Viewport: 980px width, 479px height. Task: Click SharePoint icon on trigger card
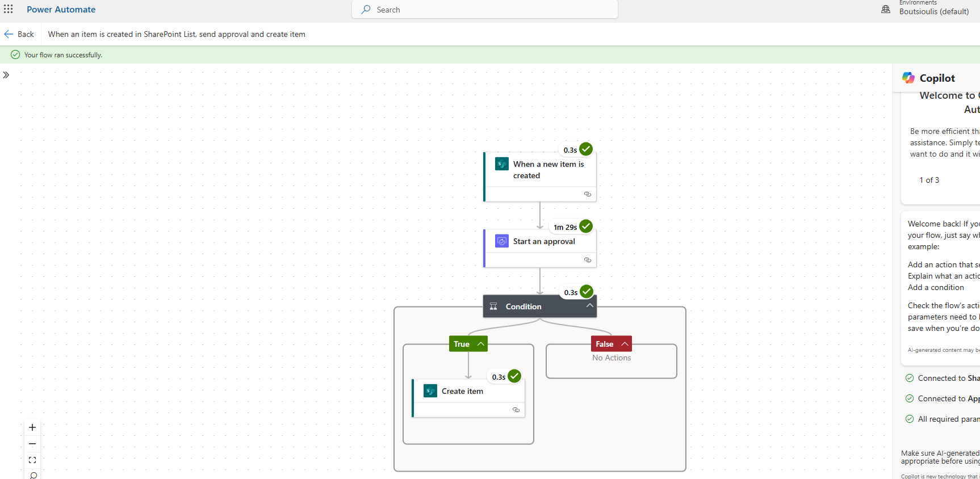[x=502, y=164]
